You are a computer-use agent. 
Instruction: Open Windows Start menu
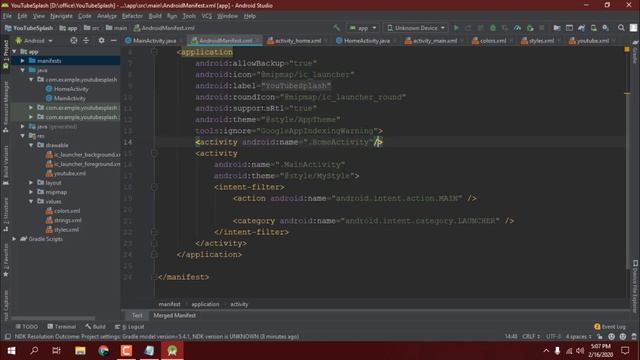[11, 351]
